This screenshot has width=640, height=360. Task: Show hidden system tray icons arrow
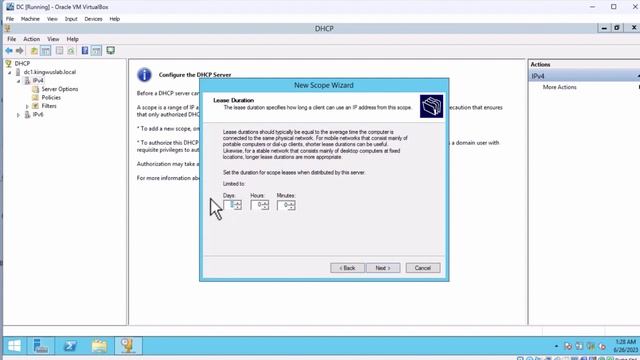(x=556, y=347)
